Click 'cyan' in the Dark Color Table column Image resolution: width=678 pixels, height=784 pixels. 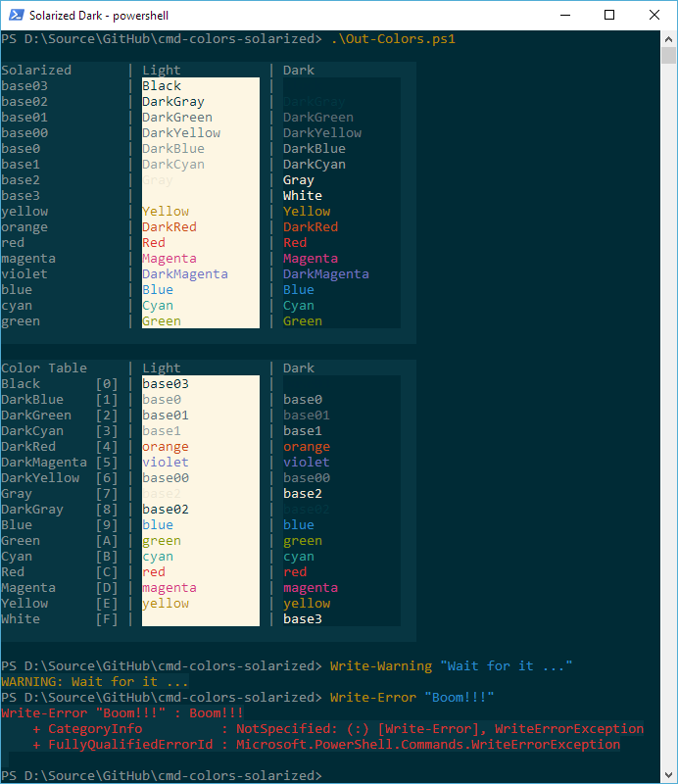pyautogui.click(x=299, y=557)
